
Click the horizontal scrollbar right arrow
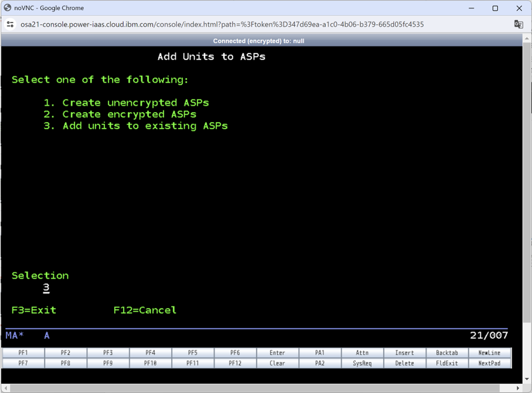click(x=518, y=388)
